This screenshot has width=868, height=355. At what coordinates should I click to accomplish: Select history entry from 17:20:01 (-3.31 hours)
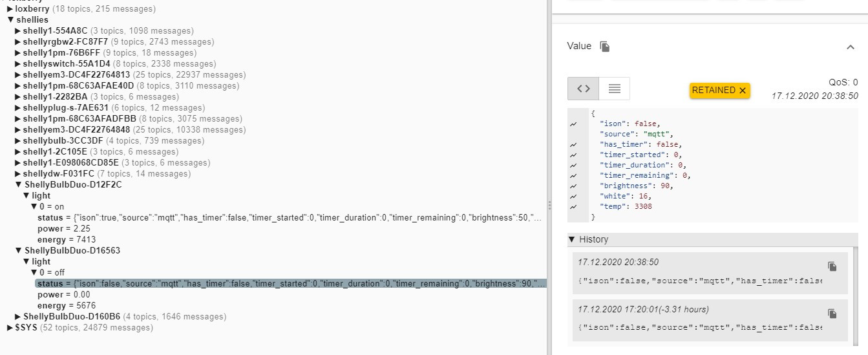[710, 320]
